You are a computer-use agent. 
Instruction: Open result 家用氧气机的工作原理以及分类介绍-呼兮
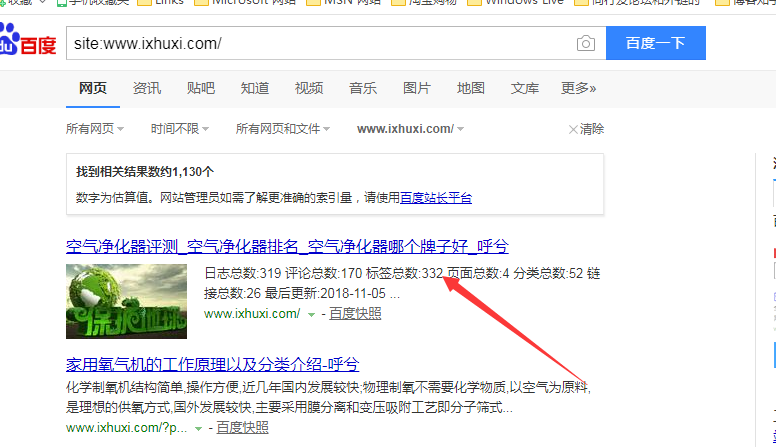212,365
